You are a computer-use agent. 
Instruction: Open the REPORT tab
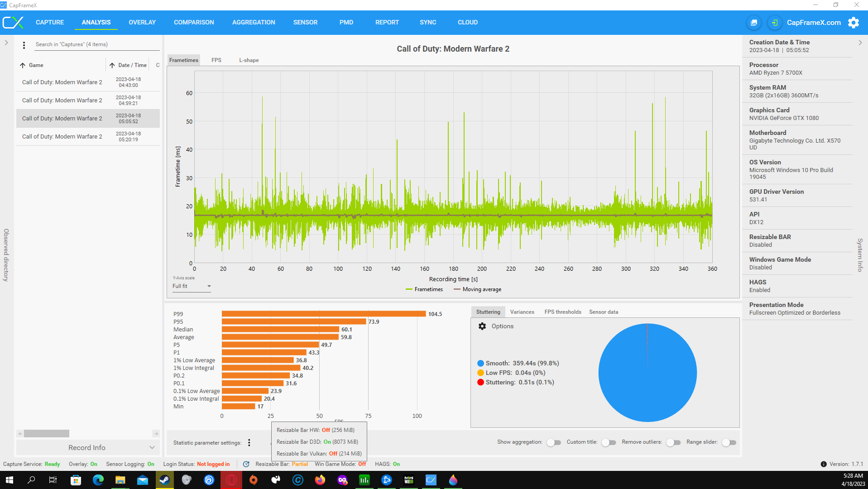387,23
